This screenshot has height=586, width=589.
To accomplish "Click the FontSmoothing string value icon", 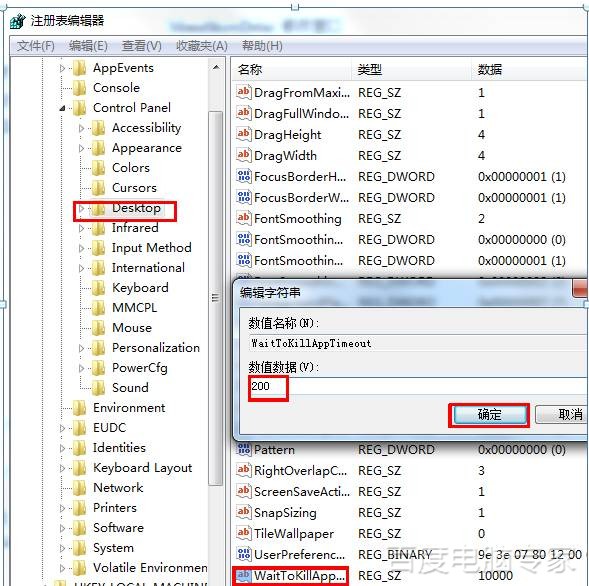I will coord(243,218).
